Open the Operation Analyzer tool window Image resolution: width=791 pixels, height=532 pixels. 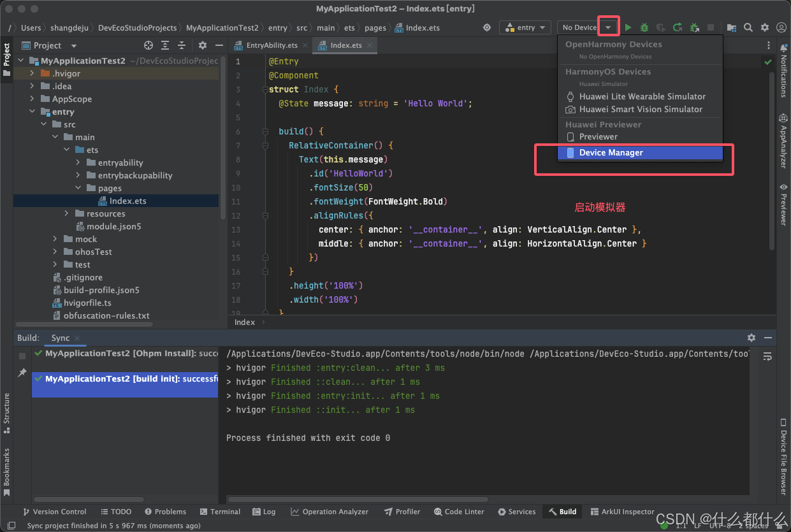pos(330,512)
